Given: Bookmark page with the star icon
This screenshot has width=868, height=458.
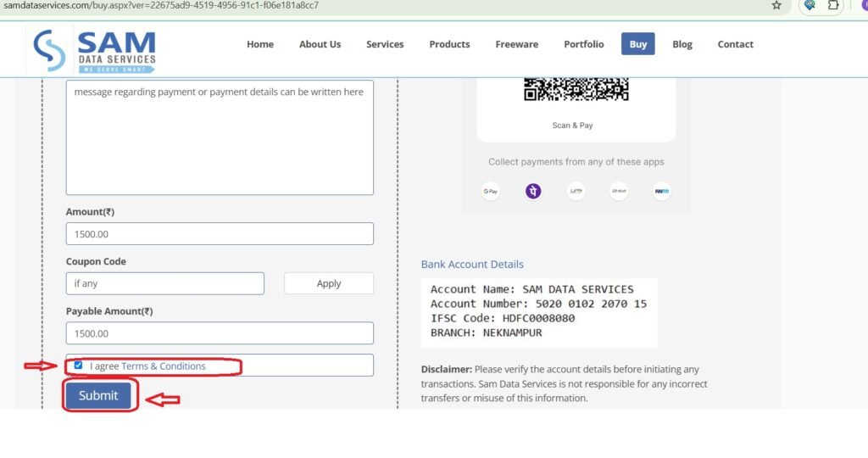Looking at the screenshot, I should pyautogui.click(x=776, y=6).
